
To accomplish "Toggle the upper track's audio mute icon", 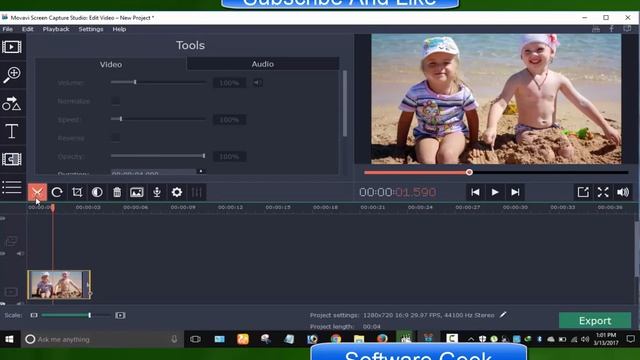I will (x=20, y=253).
